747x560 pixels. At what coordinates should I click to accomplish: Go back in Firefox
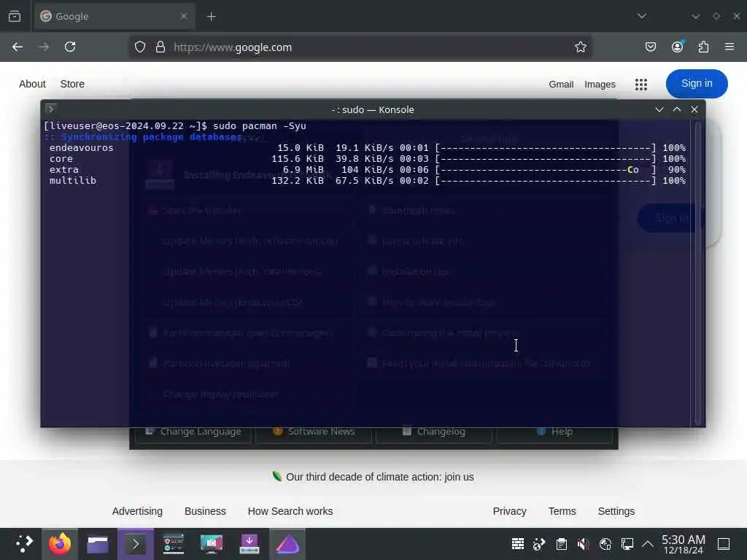[18, 47]
